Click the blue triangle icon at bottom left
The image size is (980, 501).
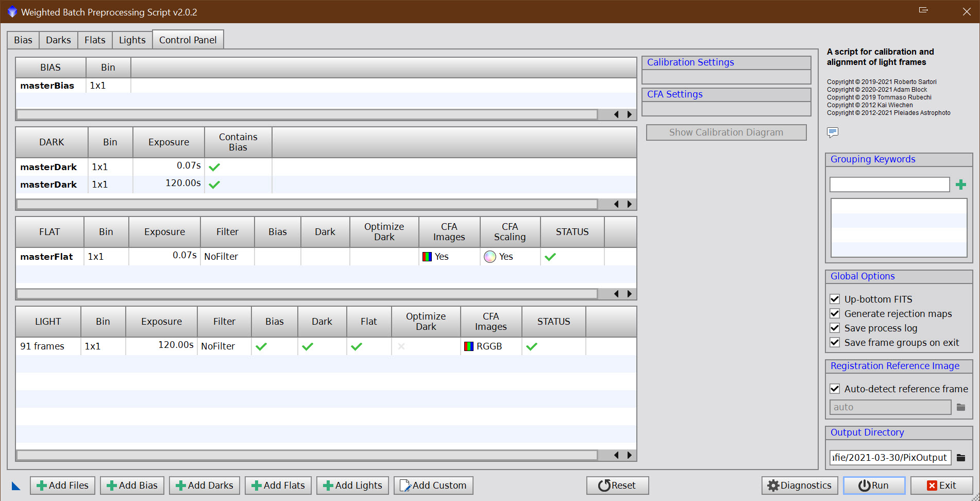coord(16,486)
